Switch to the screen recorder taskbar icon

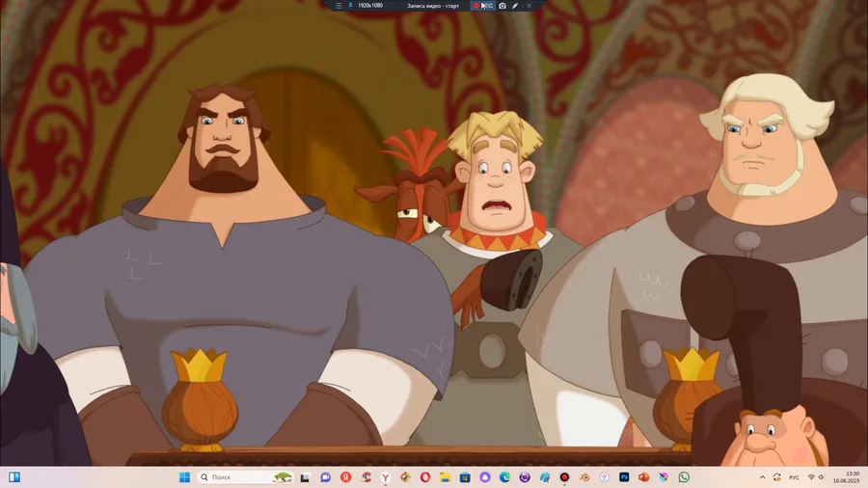click(x=564, y=477)
